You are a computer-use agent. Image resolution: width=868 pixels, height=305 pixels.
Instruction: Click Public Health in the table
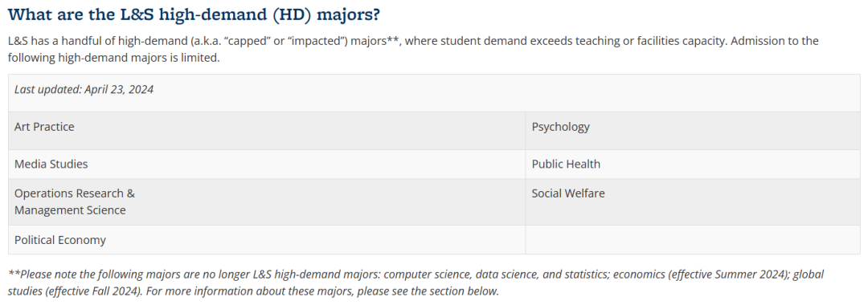point(566,164)
